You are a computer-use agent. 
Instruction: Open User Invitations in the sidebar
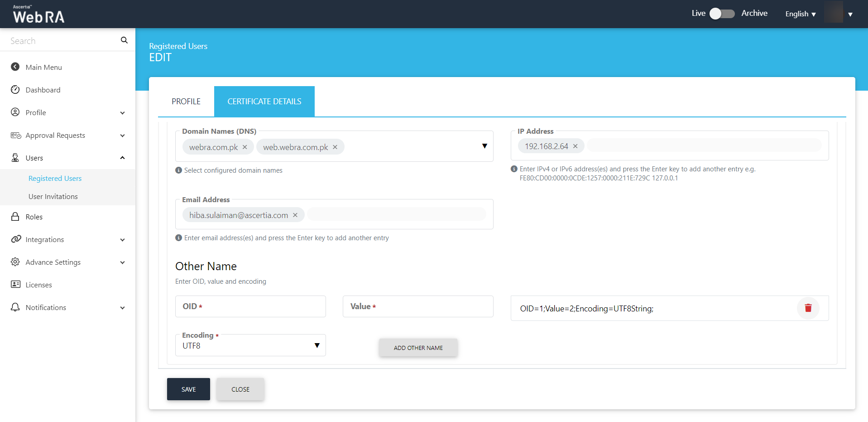click(53, 196)
